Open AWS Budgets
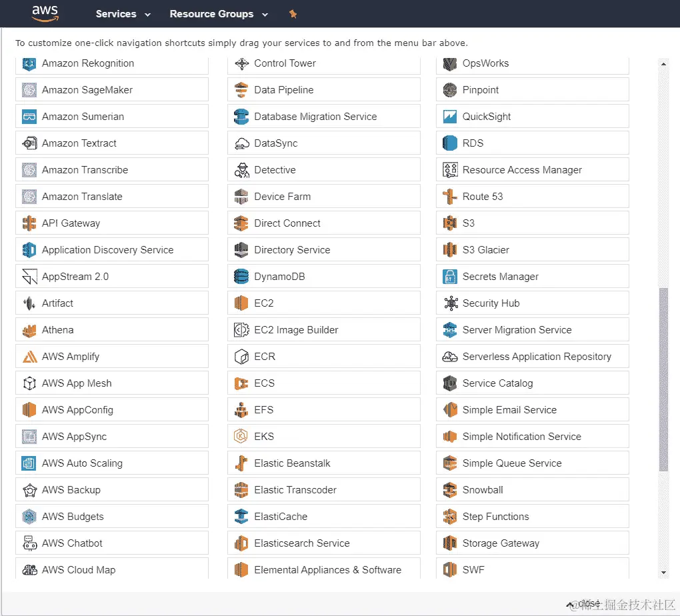Viewport: 680px width, 616px height. 112,517
